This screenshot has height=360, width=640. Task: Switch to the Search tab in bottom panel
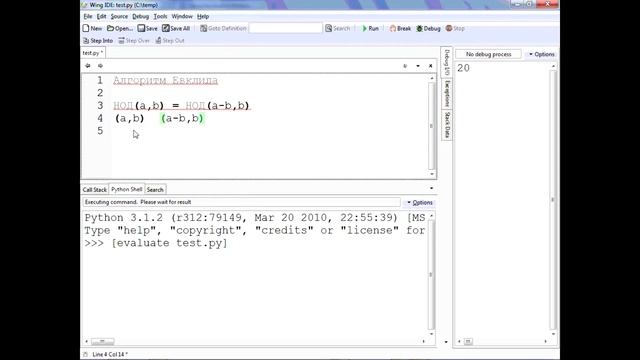click(155, 189)
